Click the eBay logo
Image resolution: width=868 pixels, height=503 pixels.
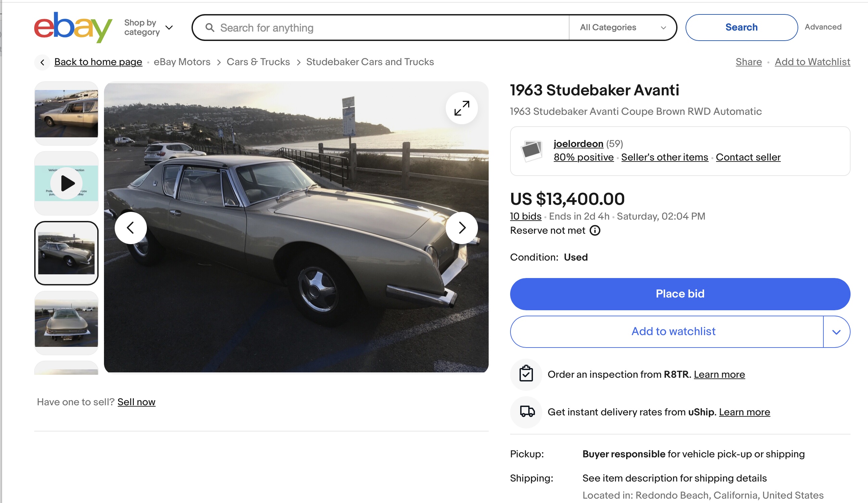coord(73,28)
